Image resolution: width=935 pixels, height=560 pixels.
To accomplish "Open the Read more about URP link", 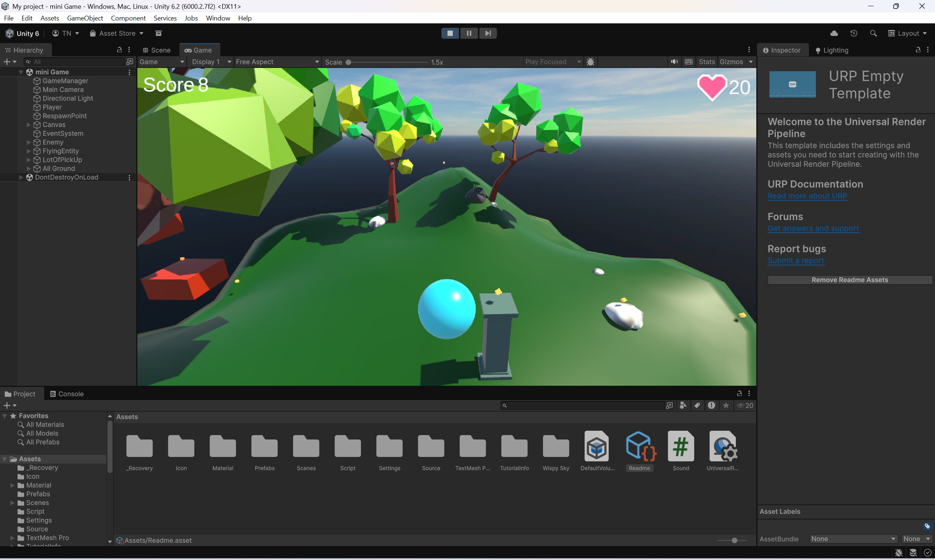I will point(807,196).
